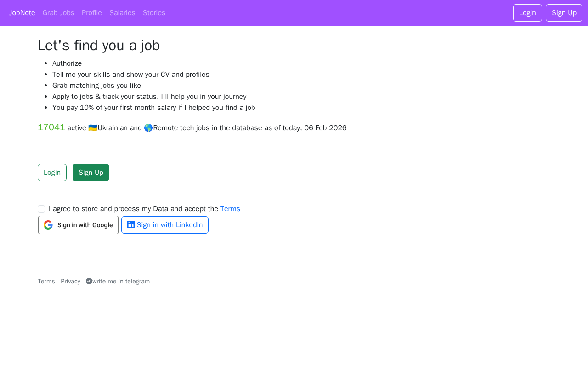Viewport: 588px width, 368px height.
Task: Click the Telegram paper plane icon
Action: click(89, 281)
